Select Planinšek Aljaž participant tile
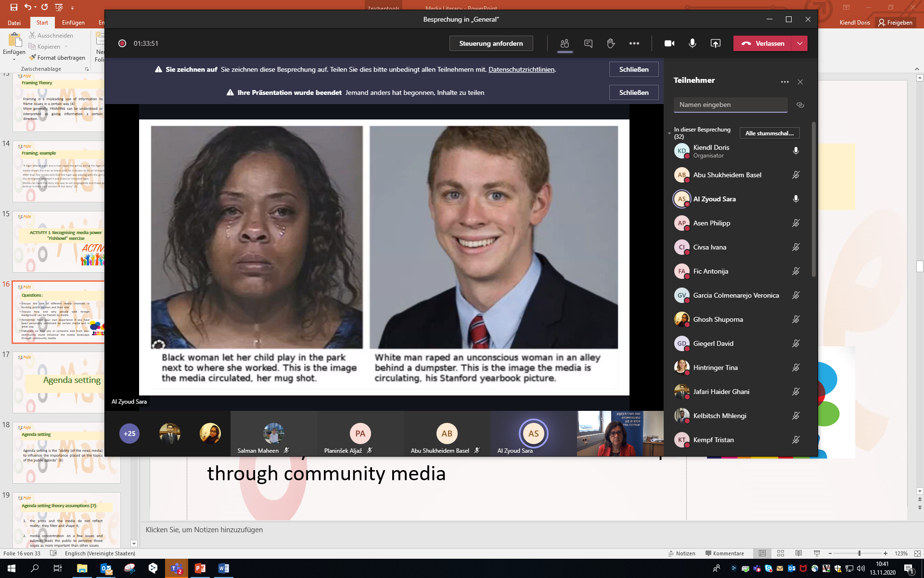Image resolution: width=924 pixels, height=578 pixels. [360, 433]
